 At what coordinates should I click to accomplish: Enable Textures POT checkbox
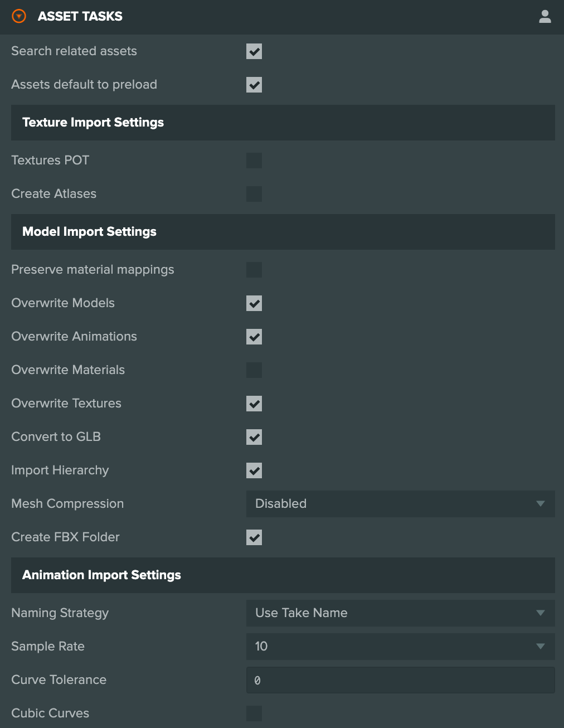tap(254, 161)
